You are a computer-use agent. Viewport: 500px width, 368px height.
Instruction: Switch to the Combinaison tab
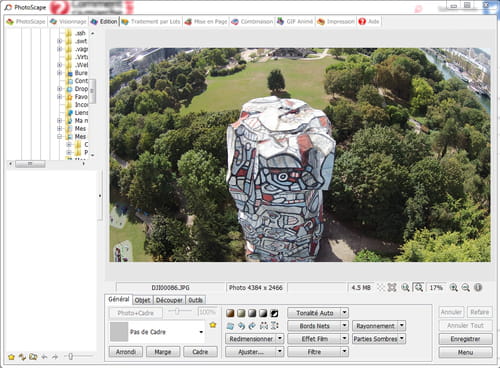252,22
